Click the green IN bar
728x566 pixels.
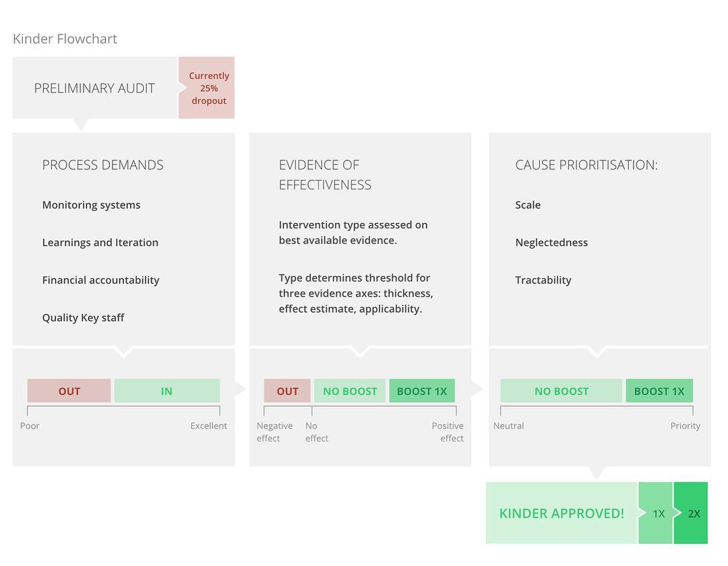click(166, 391)
